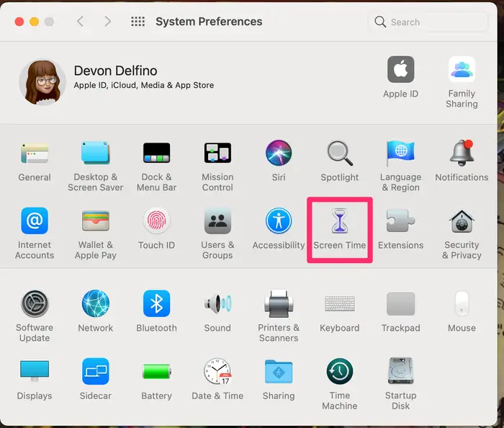The height and width of the screenshot is (428, 504).
Task: Open Startup Disk pane
Action: 400,371
